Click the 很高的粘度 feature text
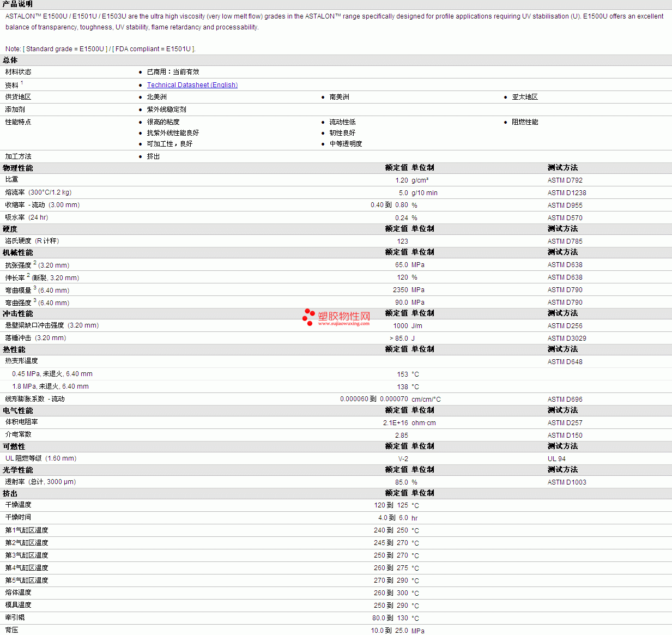The image size is (672, 635). click(x=164, y=122)
